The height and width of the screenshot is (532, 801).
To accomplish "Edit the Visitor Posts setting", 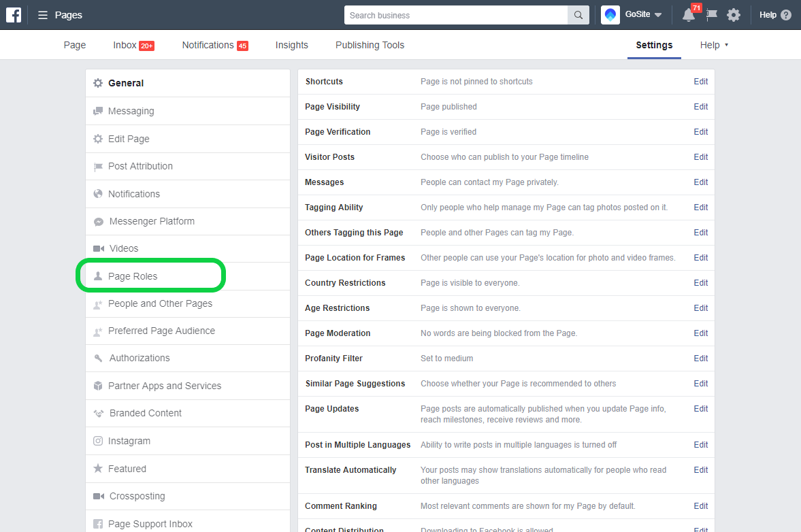I will click(x=700, y=157).
